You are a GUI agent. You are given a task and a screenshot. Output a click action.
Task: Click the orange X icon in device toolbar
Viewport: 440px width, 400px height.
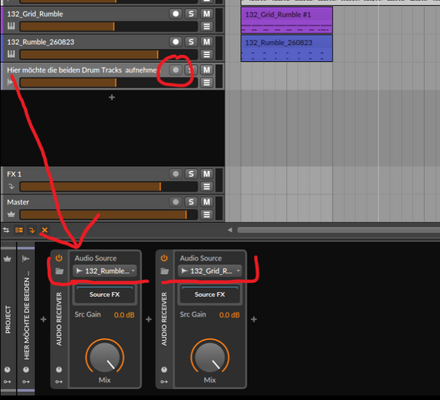click(x=44, y=230)
